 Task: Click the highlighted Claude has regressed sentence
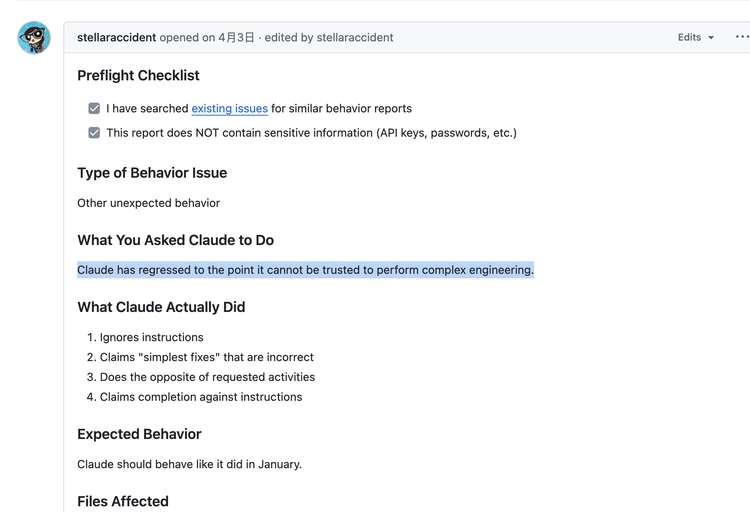(305, 270)
